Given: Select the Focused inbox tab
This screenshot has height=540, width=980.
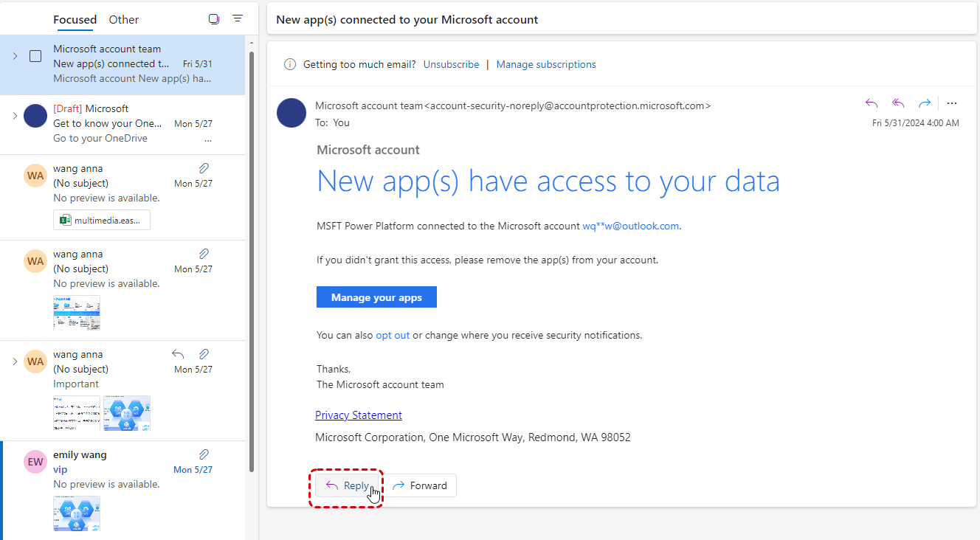Looking at the screenshot, I should coord(75,20).
